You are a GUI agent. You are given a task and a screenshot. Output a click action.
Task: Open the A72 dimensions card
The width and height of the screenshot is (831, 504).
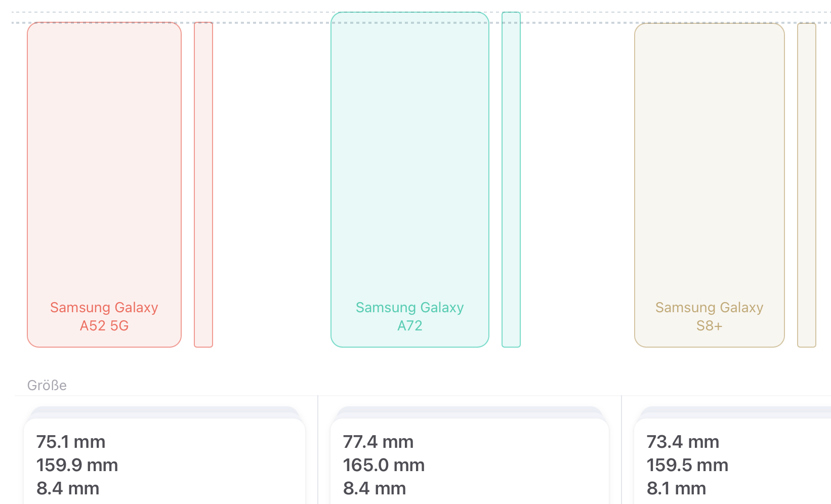(x=470, y=461)
